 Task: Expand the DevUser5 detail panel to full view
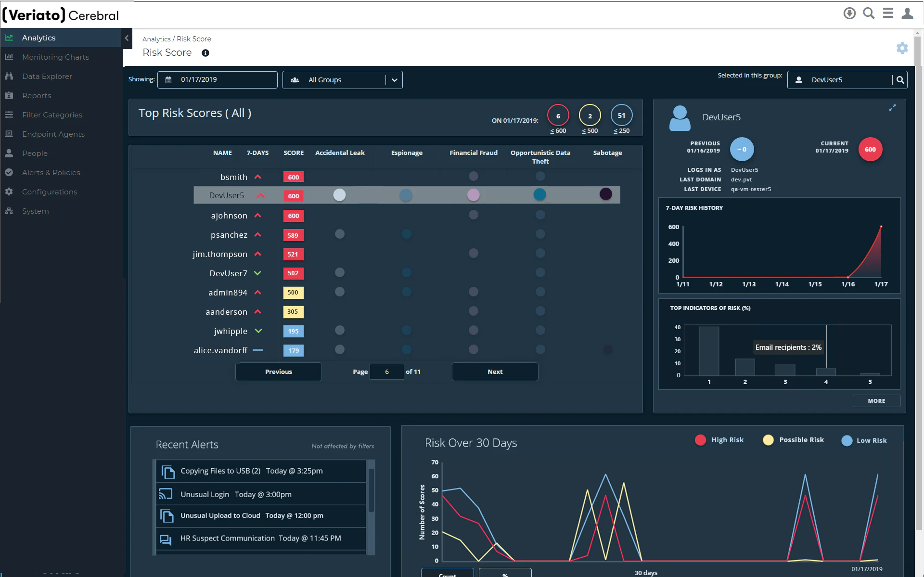(x=892, y=108)
